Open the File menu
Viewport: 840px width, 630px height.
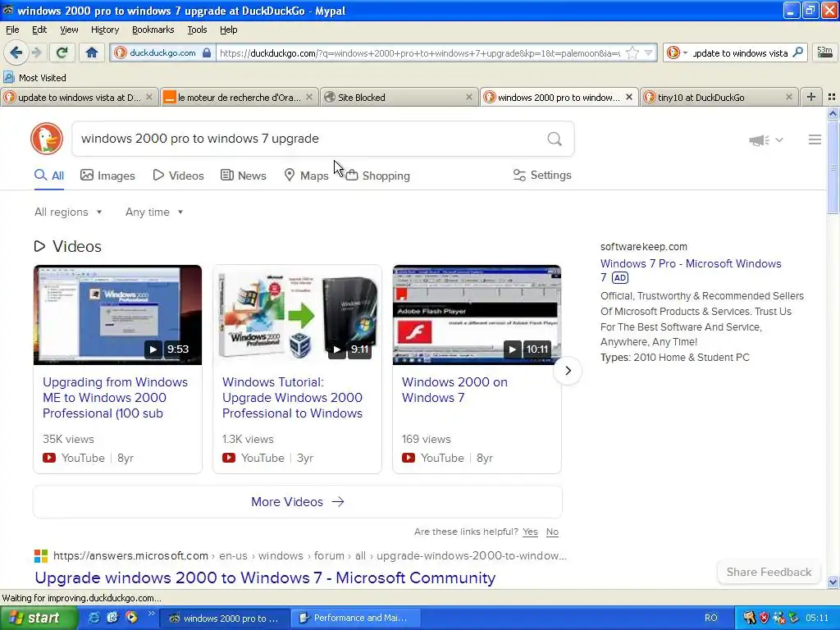click(x=12, y=30)
